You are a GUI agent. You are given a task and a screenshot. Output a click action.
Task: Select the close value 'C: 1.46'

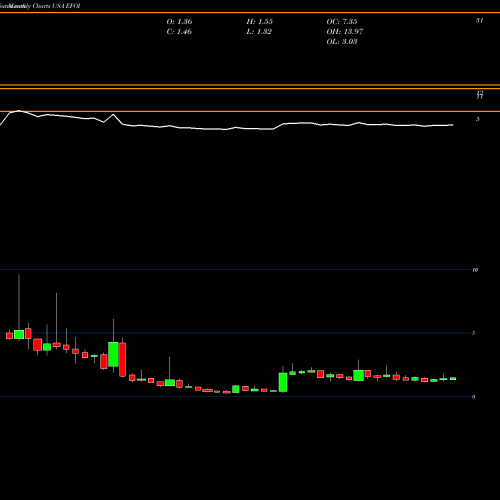[x=179, y=32]
